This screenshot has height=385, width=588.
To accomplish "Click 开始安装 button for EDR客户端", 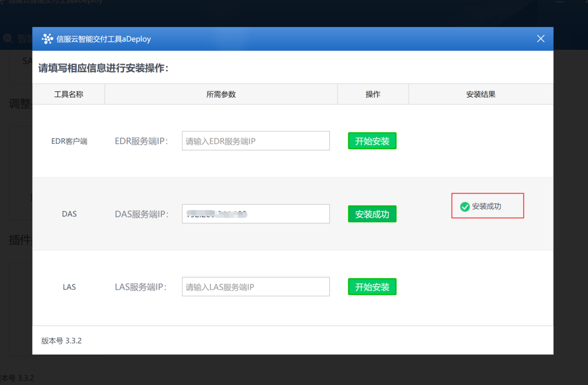I will (372, 141).
